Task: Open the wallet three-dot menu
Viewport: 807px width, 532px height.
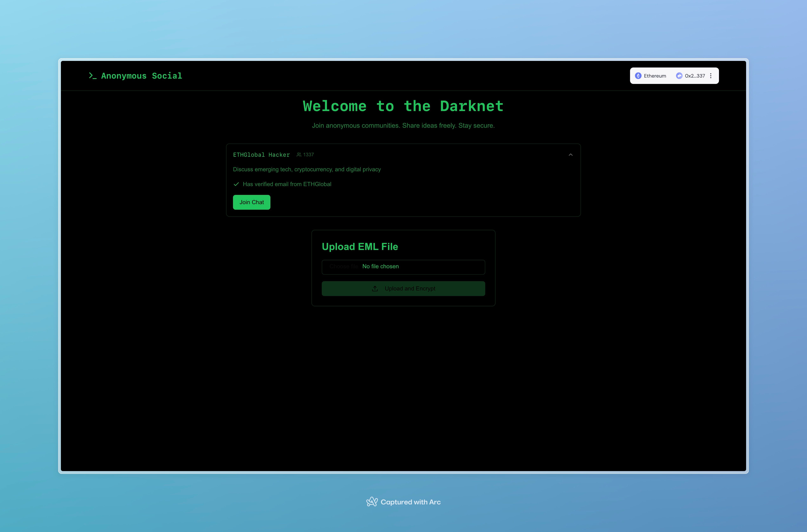Action: pyautogui.click(x=711, y=76)
